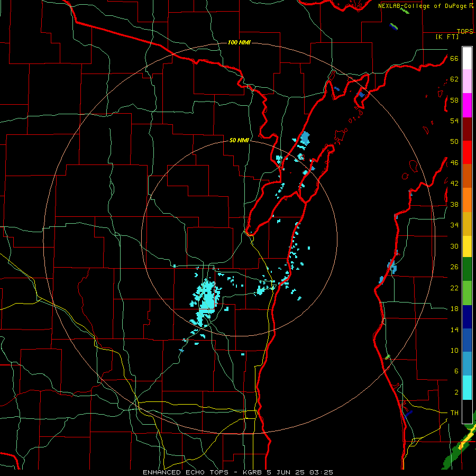Select the dark red legend swatch
This screenshot has height=476, width=476.
pyautogui.click(x=467, y=130)
